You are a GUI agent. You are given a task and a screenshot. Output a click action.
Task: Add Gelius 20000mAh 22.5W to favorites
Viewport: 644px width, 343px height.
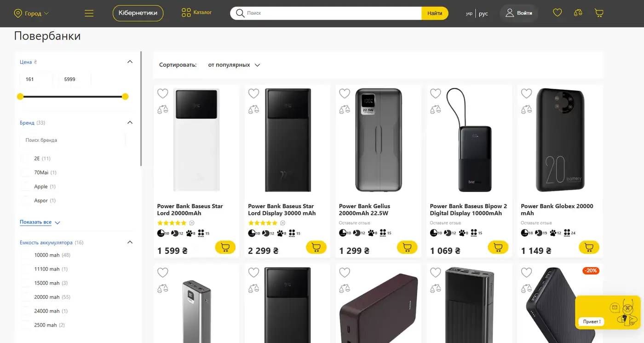point(345,93)
